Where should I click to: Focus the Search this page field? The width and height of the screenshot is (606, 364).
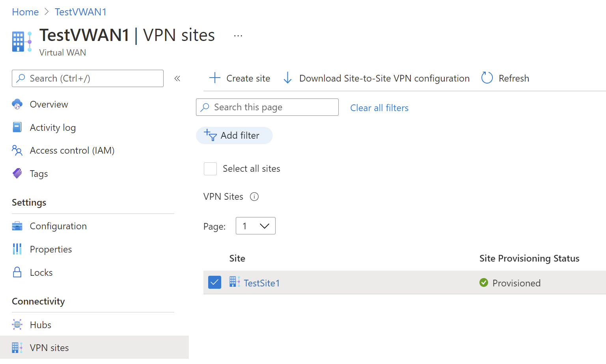[x=272, y=107]
